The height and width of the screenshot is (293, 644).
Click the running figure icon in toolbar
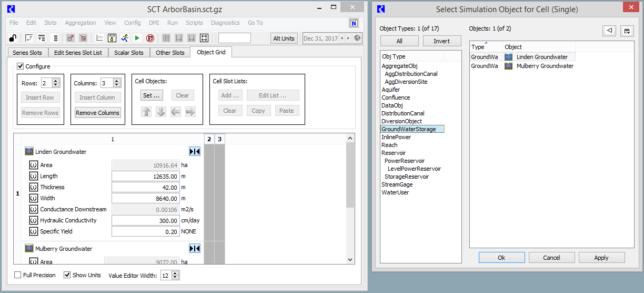[x=124, y=38]
